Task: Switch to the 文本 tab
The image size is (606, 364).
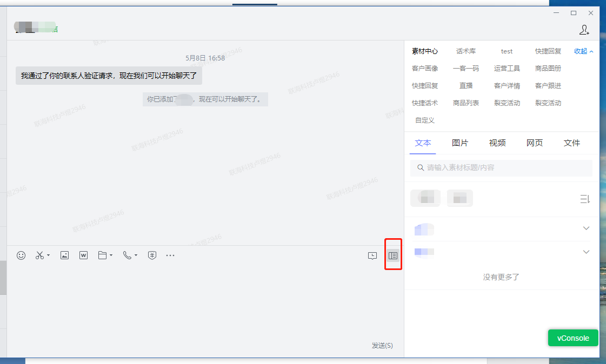Action: pos(423,143)
